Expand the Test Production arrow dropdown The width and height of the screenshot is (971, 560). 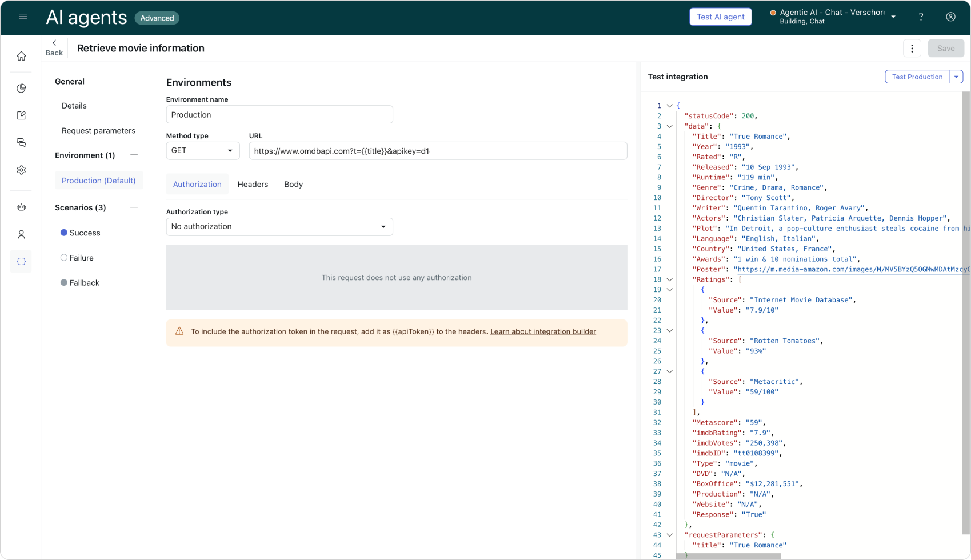coord(957,77)
